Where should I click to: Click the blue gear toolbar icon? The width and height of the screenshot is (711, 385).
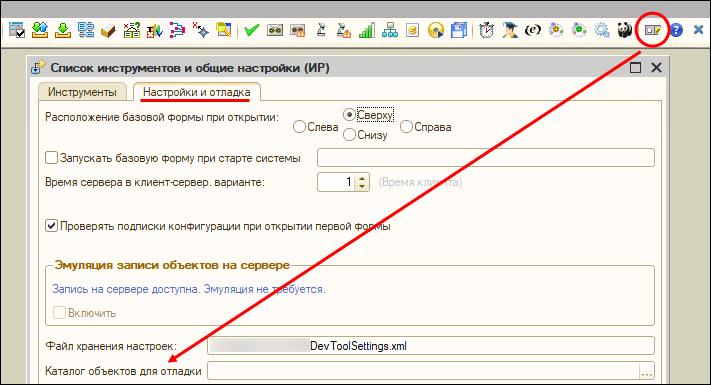click(602, 30)
